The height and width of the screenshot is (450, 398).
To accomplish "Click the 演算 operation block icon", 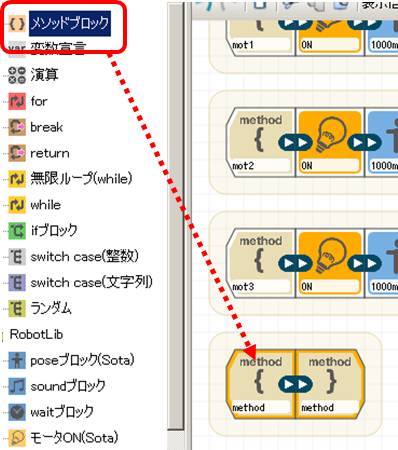I will click(17, 75).
